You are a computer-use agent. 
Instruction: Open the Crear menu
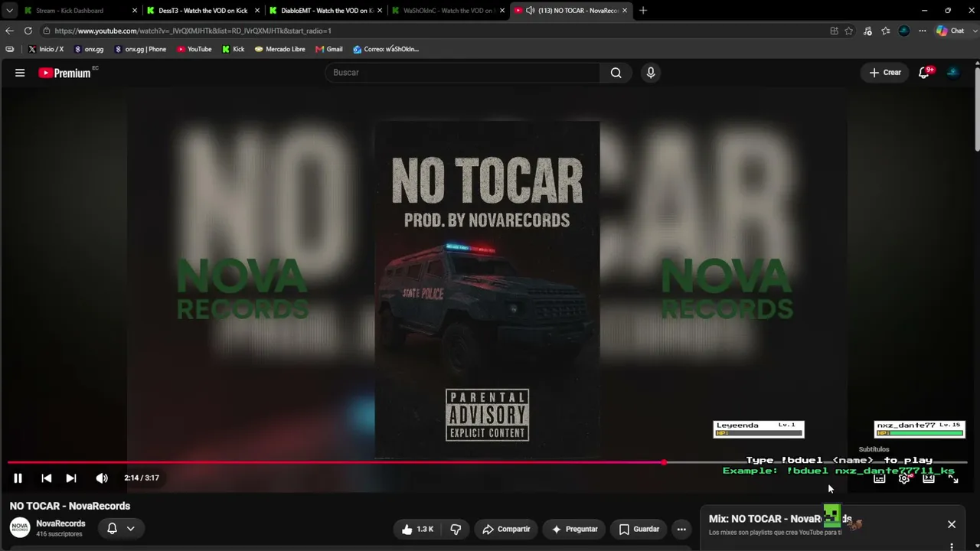886,73
